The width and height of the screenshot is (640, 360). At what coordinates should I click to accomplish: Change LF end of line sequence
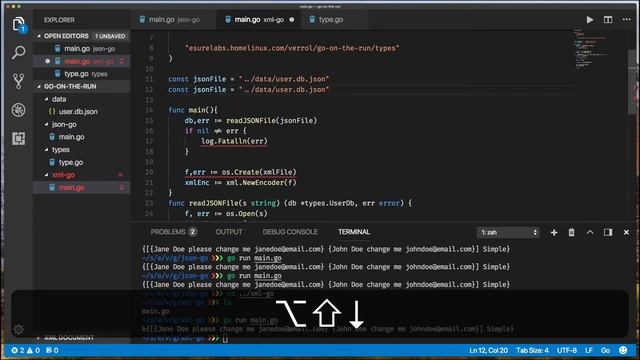589,350
